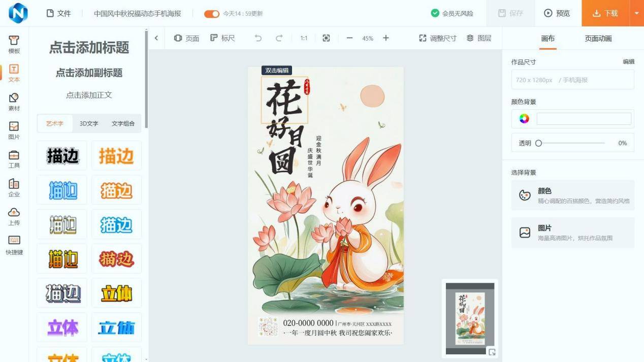The height and width of the screenshot is (362, 644).
Task: Pick the orange-on-black 描边 style, fourth row
Action: point(62,258)
